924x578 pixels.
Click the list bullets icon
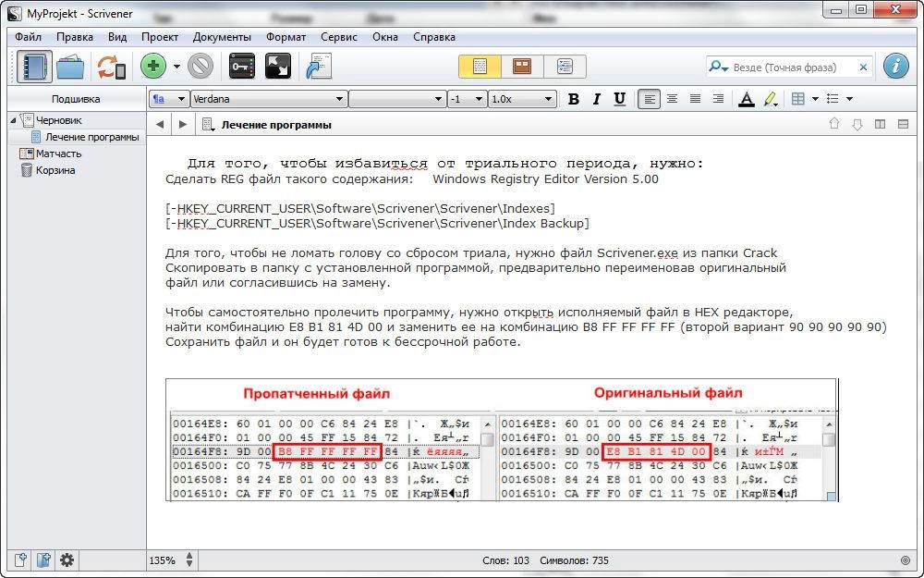point(833,99)
